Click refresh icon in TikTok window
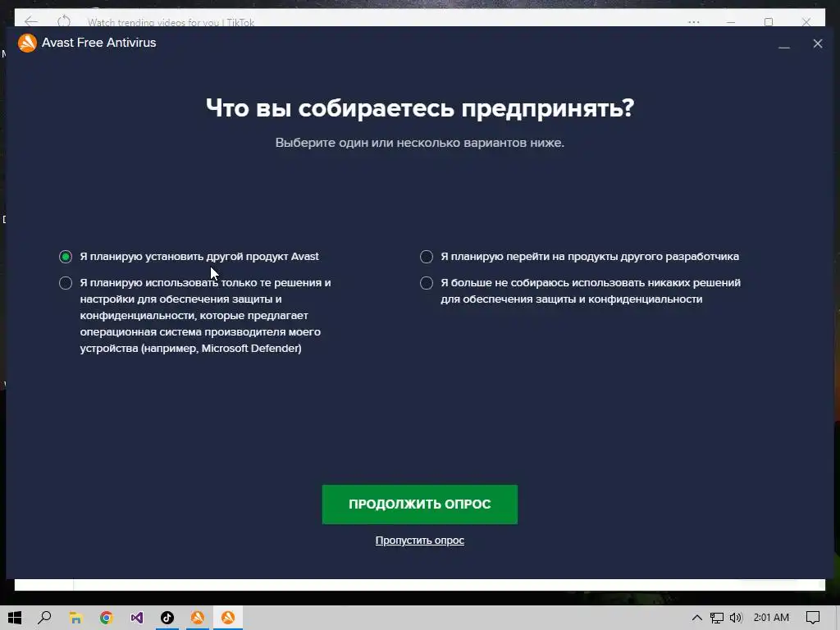 pyautogui.click(x=64, y=21)
